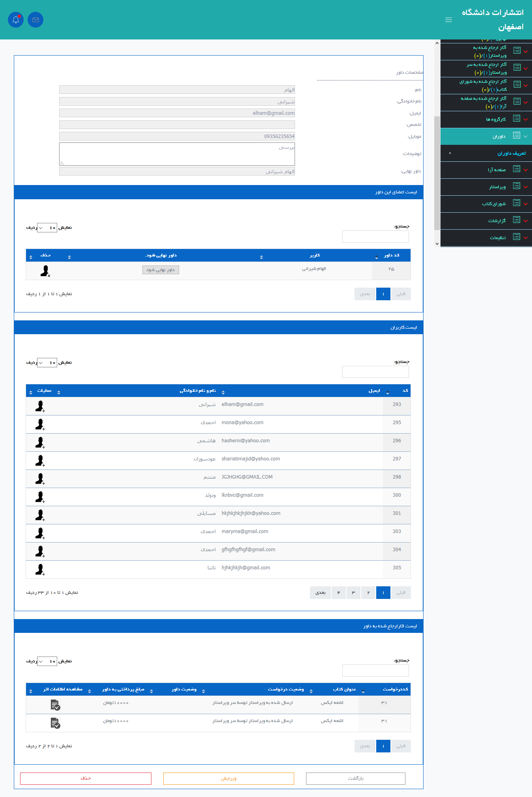Click add-user icon for hashemi@yahoo.com row
Viewport: 532px width, 797px height.
tap(40, 442)
